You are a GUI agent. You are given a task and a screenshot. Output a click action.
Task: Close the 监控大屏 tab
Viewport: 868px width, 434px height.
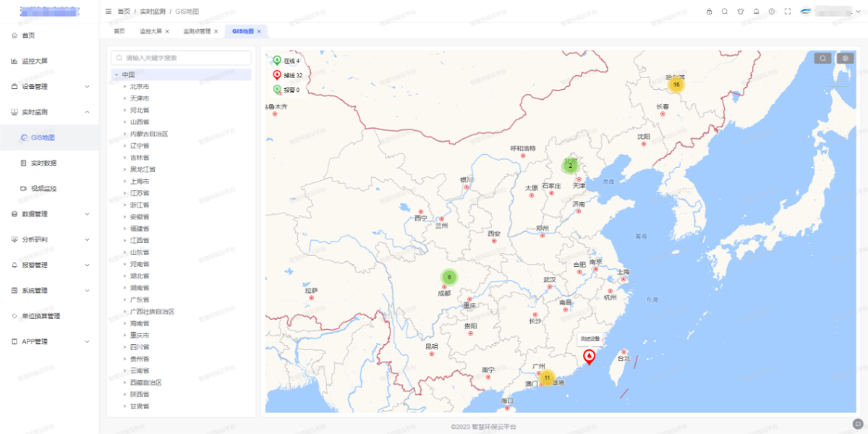point(167,31)
